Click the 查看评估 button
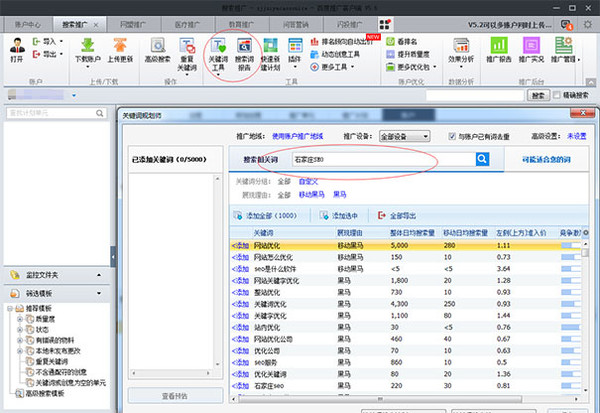 point(175,396)
